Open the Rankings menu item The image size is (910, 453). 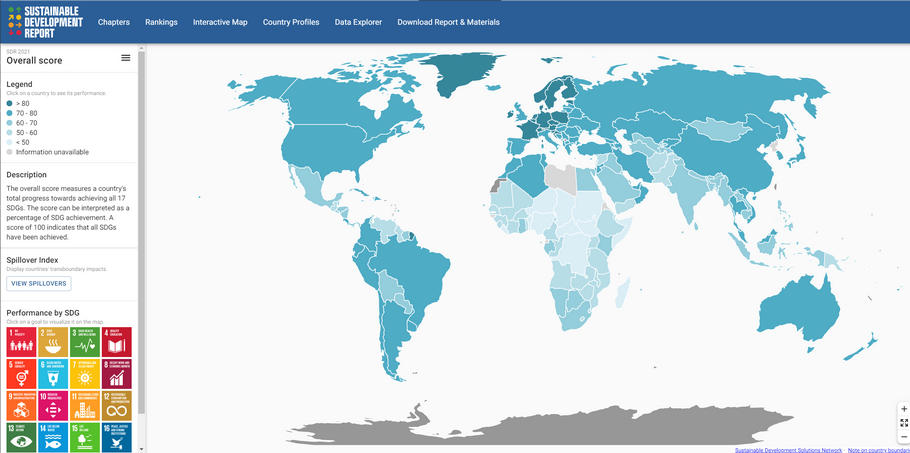tap(161, 22)
